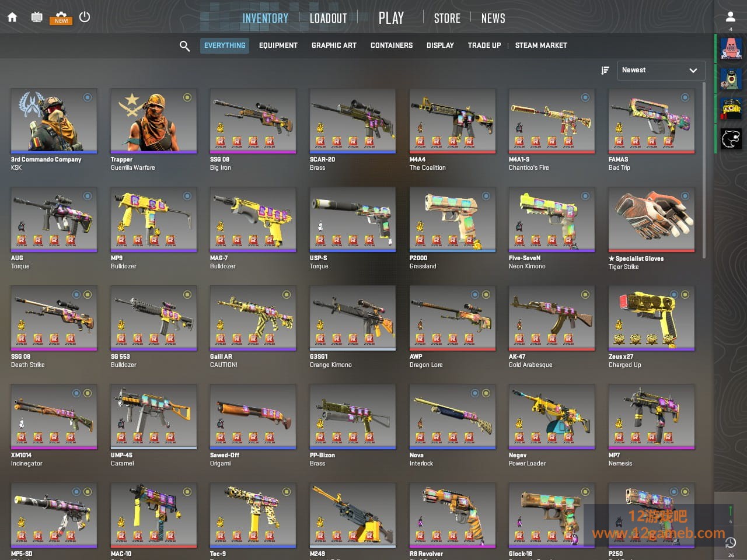Viewport: 747px width, 560px height.
Task: Search the inventory with magnifier icon
Action: point(184,45)
